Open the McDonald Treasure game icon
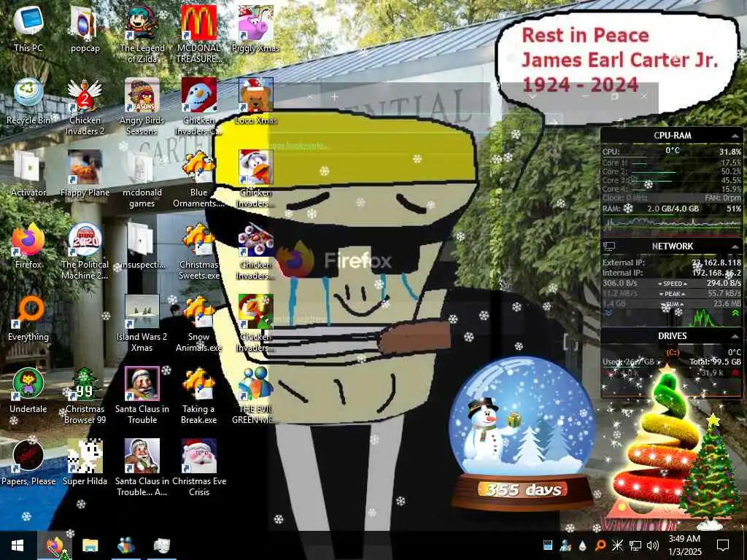The height and width of the screenshot is (560, 747). coord(198,34)
